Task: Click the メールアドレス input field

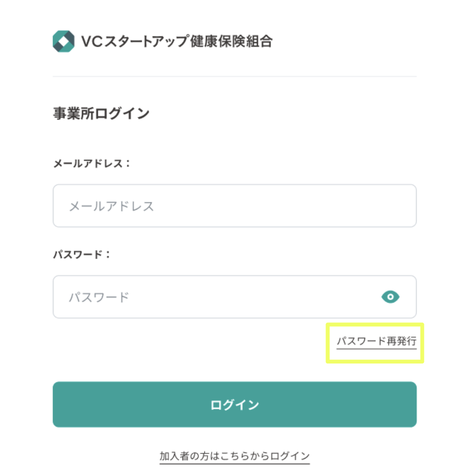Action: pyautogui.click(x=234, y=206)
